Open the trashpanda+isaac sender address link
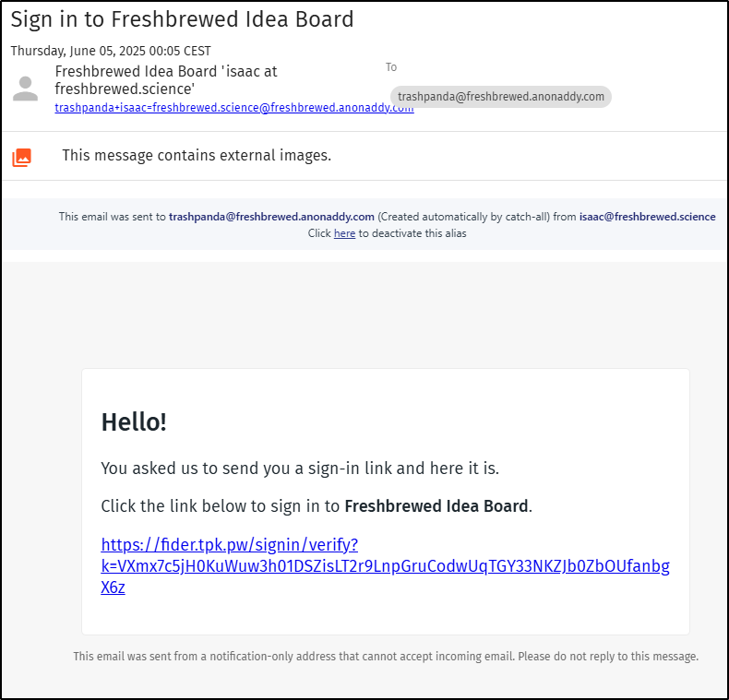Image resolution: width=729 pixels, height=700 pixels. tap(234, 108)
